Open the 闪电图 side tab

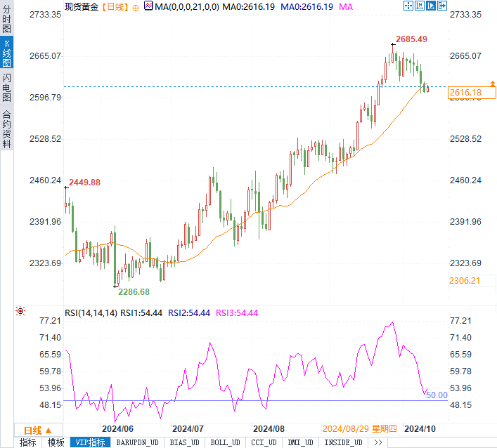(6, 88)
